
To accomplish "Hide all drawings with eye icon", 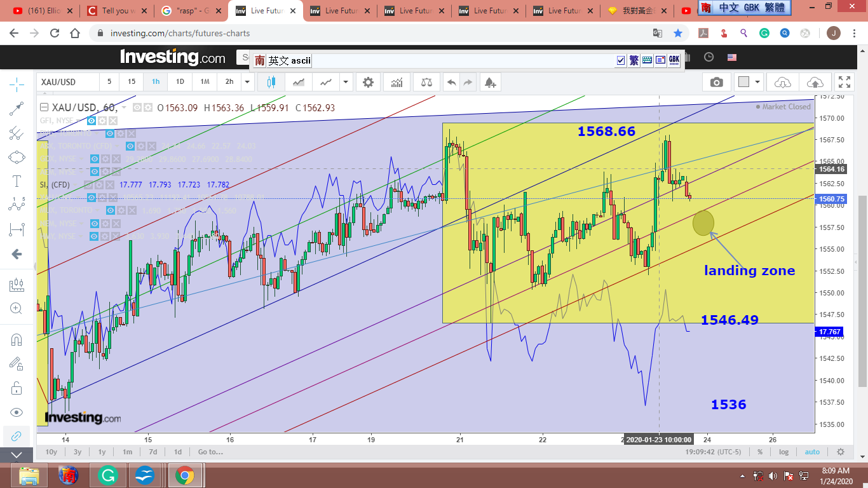I will pos(17,412).
